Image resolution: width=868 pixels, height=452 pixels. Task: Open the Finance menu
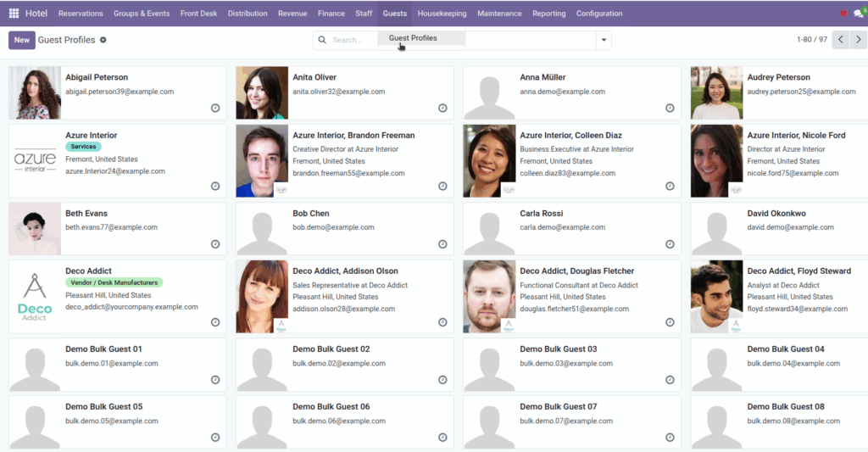[x=331, y=14]
